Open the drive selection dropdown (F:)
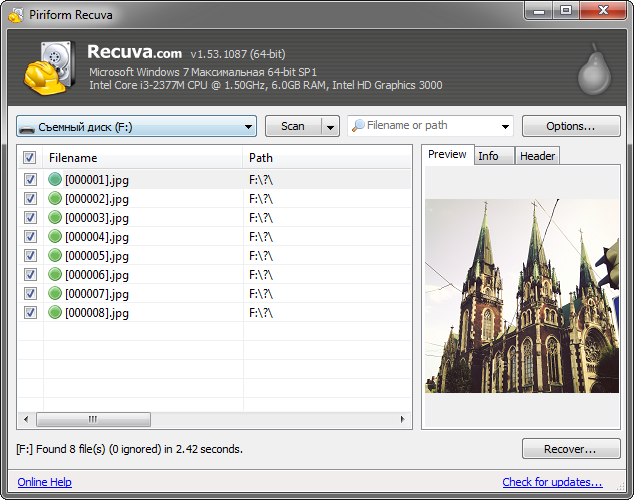 click(136, 127)
